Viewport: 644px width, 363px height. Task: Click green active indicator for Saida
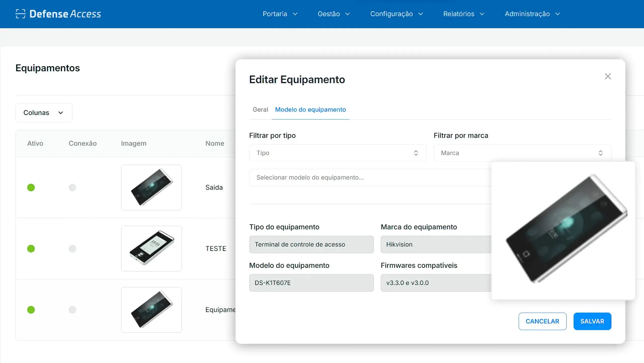31,188
